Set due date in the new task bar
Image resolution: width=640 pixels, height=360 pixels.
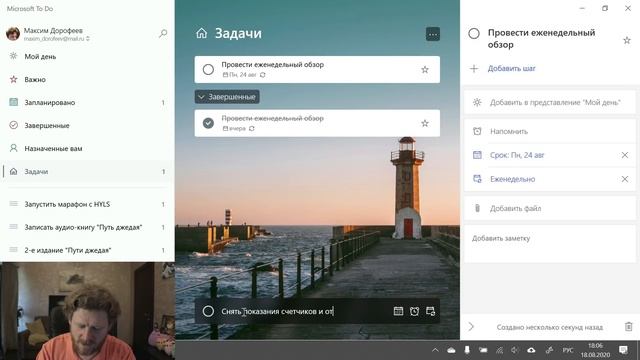point(398,311)
